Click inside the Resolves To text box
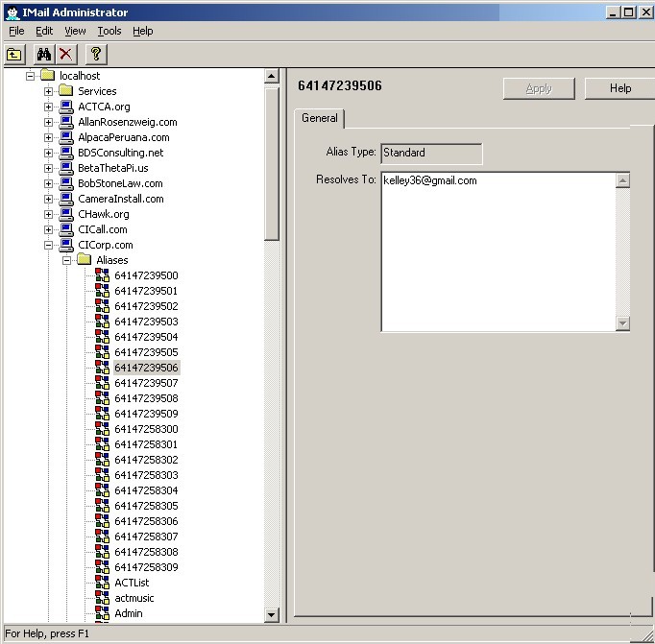The height and width of the screenshot is (644, 655). pyautogui.click(x=498, y=252)
